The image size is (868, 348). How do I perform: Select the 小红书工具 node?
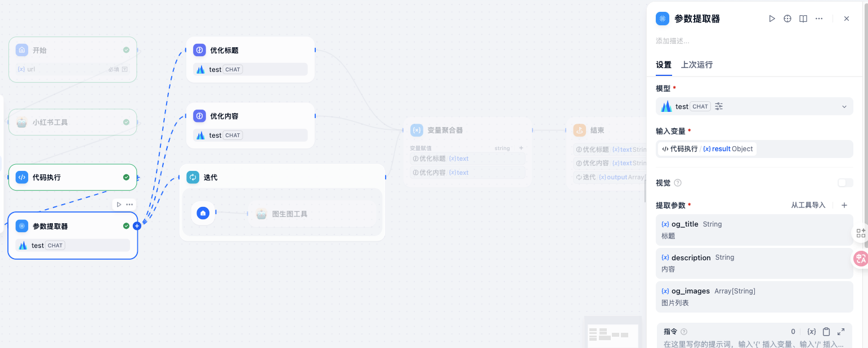pos(73,122)
